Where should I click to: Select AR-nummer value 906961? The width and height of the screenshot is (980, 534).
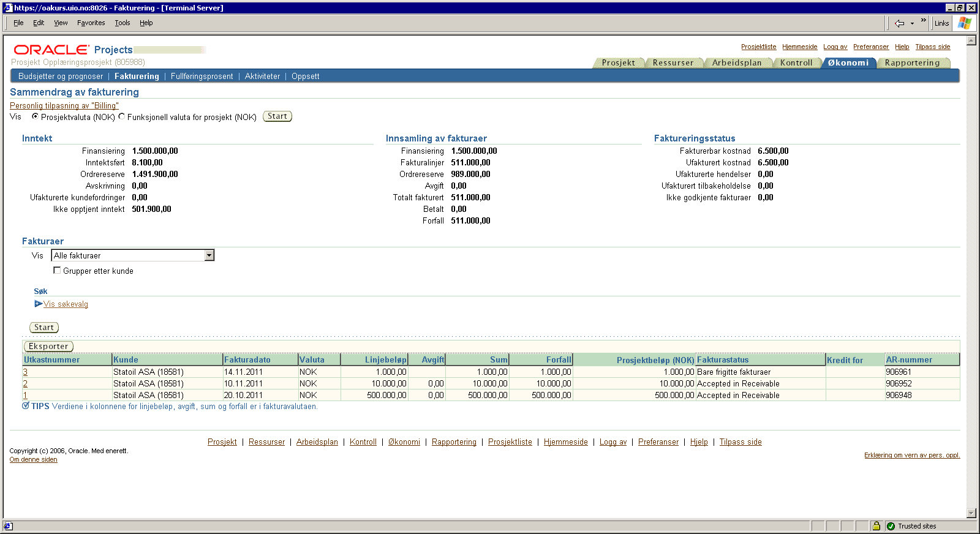[x=899, y=372]
